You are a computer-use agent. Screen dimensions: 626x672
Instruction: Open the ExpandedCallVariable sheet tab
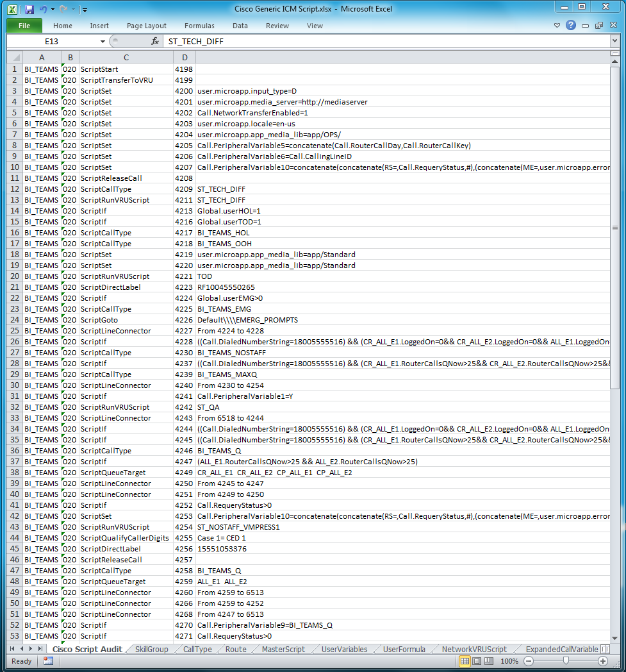click(562, 650)
